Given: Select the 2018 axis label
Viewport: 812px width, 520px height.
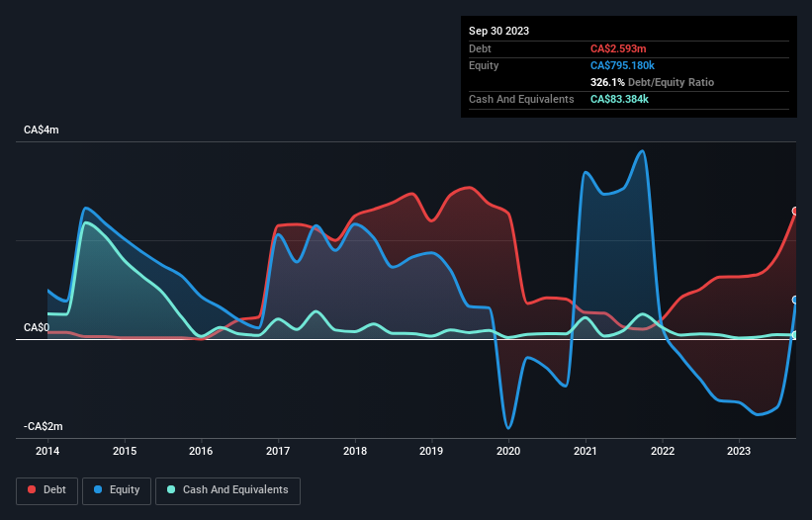Looking at the screenshot, I should [355, 451].
